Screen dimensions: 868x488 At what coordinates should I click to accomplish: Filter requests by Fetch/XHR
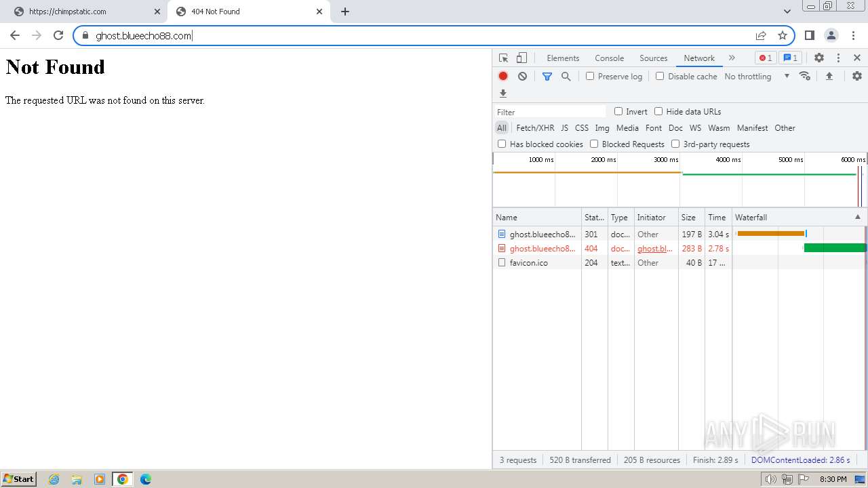click(x=535, y=128)
